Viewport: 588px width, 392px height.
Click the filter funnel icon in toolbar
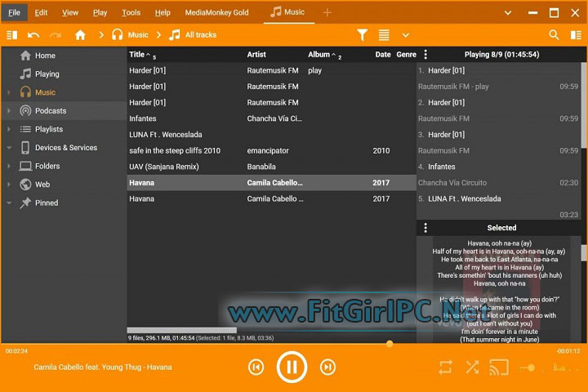363,35
